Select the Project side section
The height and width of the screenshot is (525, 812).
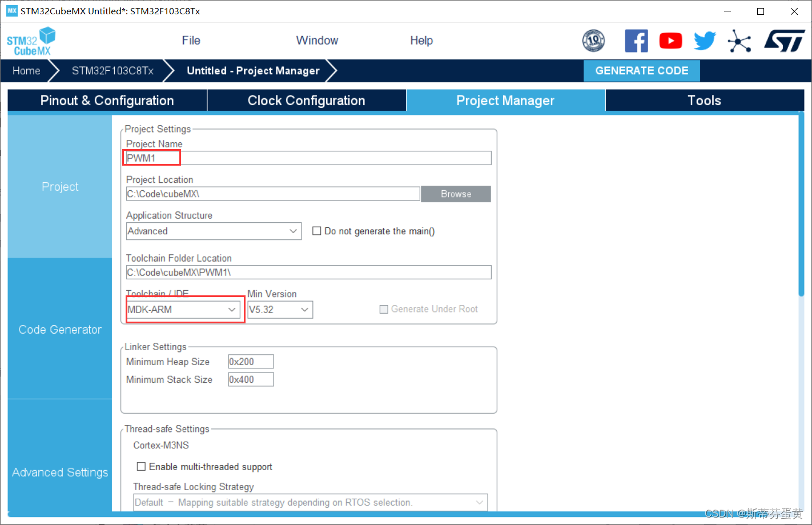60,187
